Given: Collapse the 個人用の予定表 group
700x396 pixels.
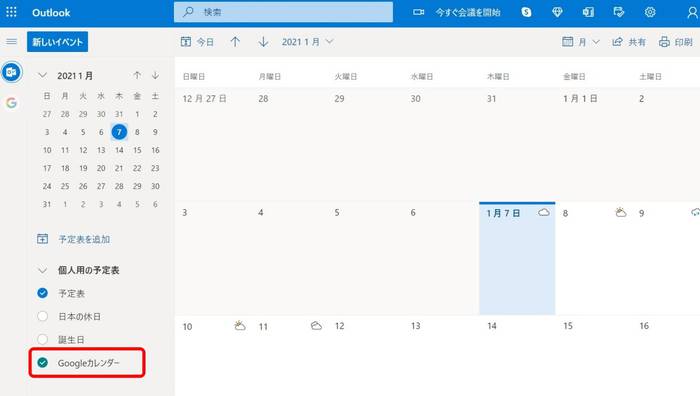Looking at the screenshot, I should 42,270.
